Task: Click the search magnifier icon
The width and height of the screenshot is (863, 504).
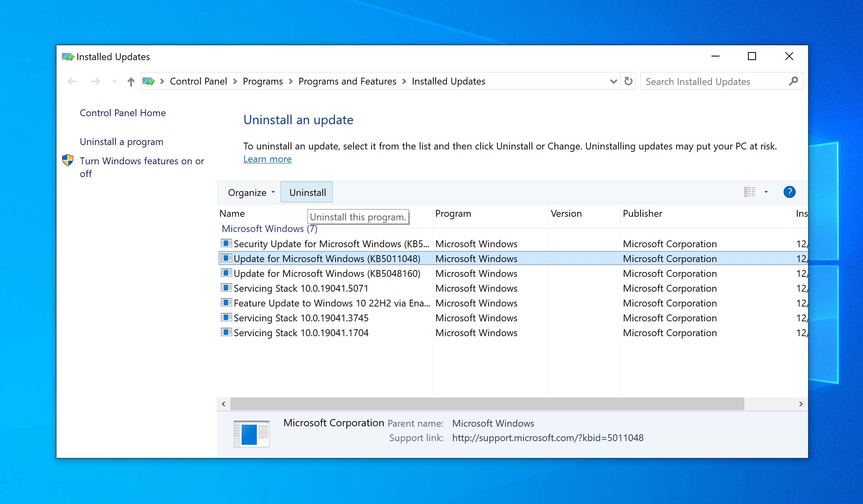Action: point(793,81)
